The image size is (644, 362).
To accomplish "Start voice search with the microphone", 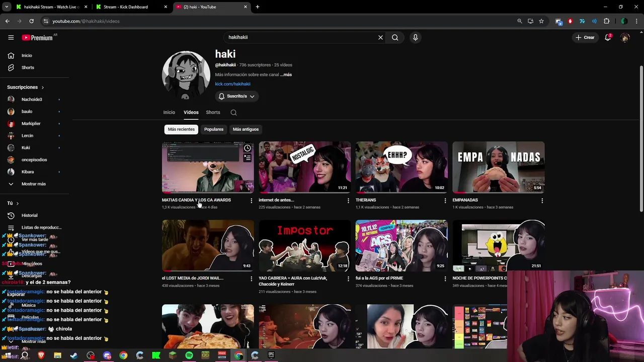I will tap(415, 37).
